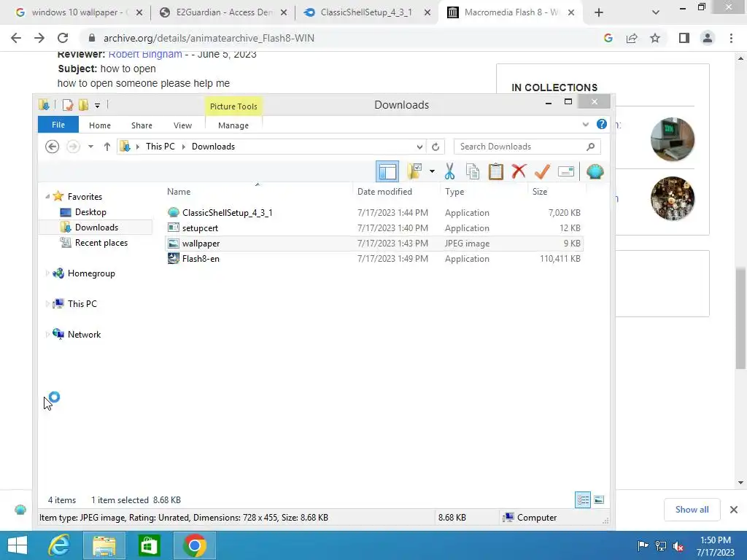Toggle the preview pane toolbar button
747x560 pixels.
click(387, 172)
